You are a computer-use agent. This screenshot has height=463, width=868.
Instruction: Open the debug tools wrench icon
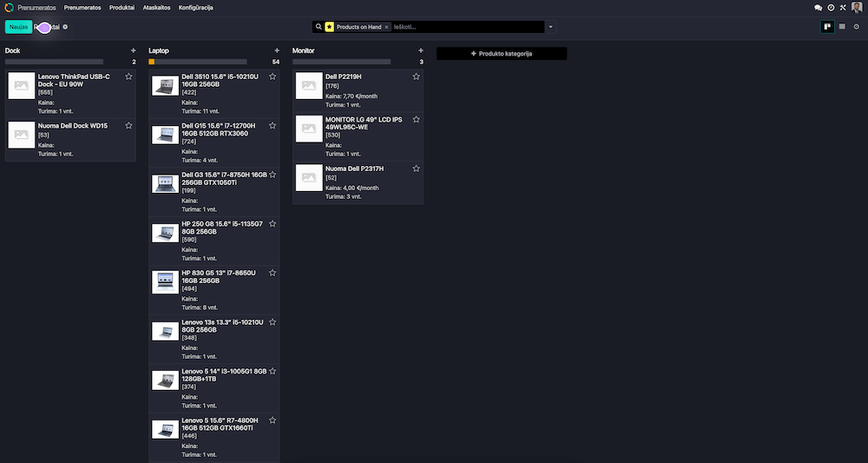tap(843, 7)
